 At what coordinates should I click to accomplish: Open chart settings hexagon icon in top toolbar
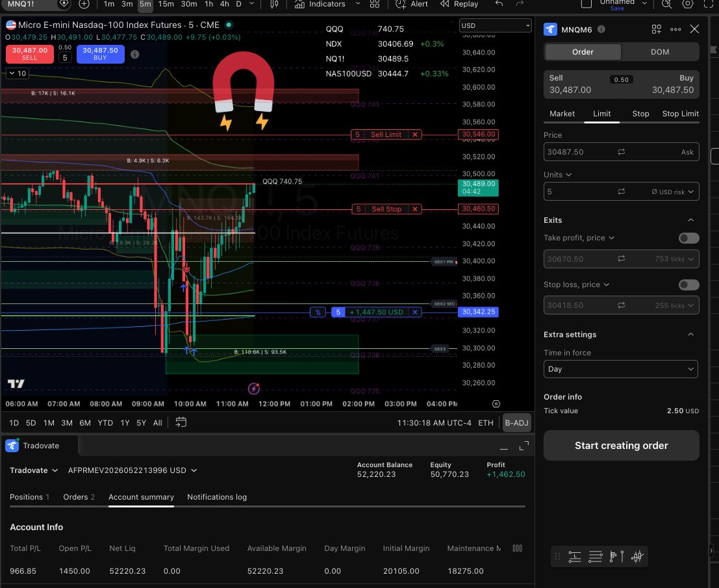tap(687, 4)
